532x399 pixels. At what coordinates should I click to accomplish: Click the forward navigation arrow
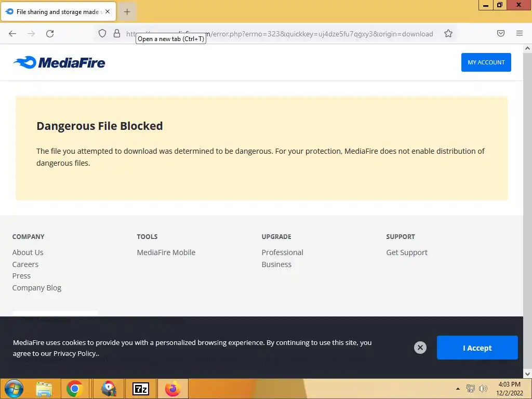(x=31, y=34)
